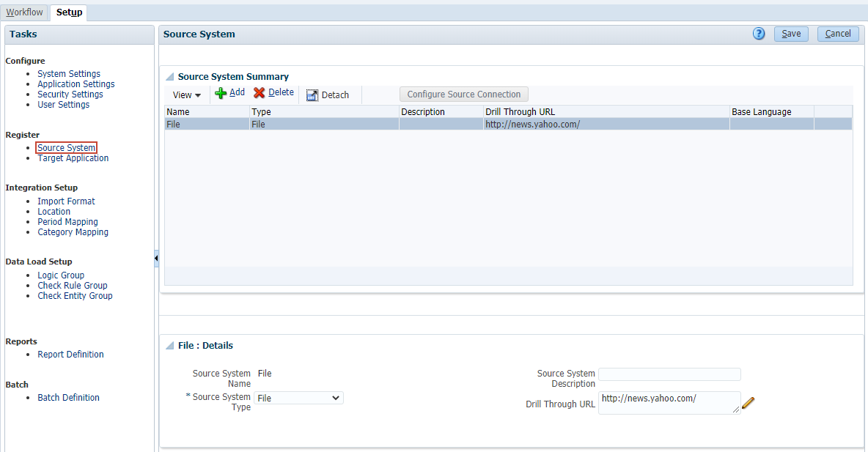The width and height of the screenshot is (868, 452).
Task: Open the help question mark icon
Action: click(x=759, y=34)
